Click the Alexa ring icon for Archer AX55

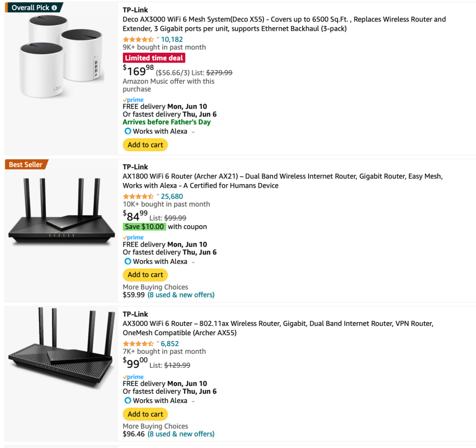point(128,401)
